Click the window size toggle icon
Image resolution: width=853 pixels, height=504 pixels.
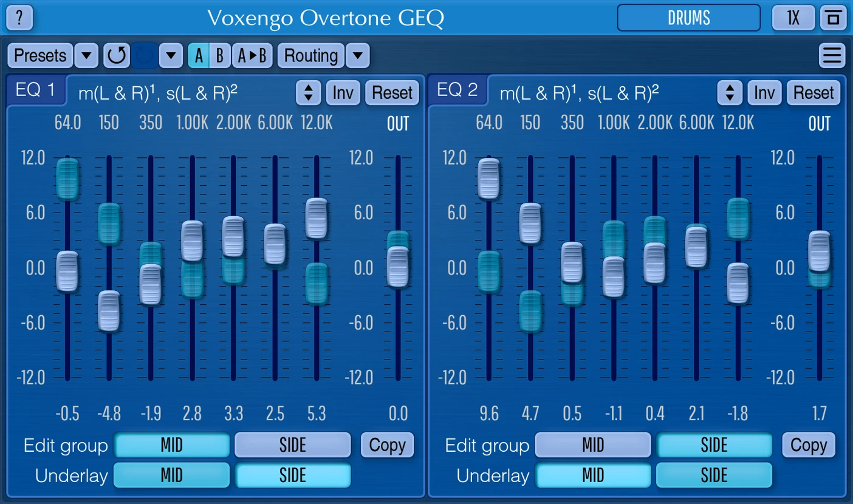pyautogui.click(x=833, y=18)
